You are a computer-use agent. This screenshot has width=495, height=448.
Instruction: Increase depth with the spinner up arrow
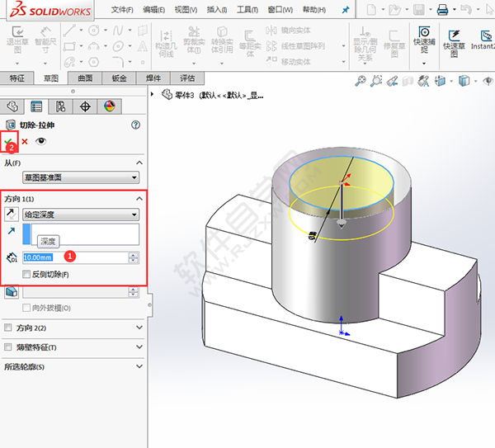point(134,255)
